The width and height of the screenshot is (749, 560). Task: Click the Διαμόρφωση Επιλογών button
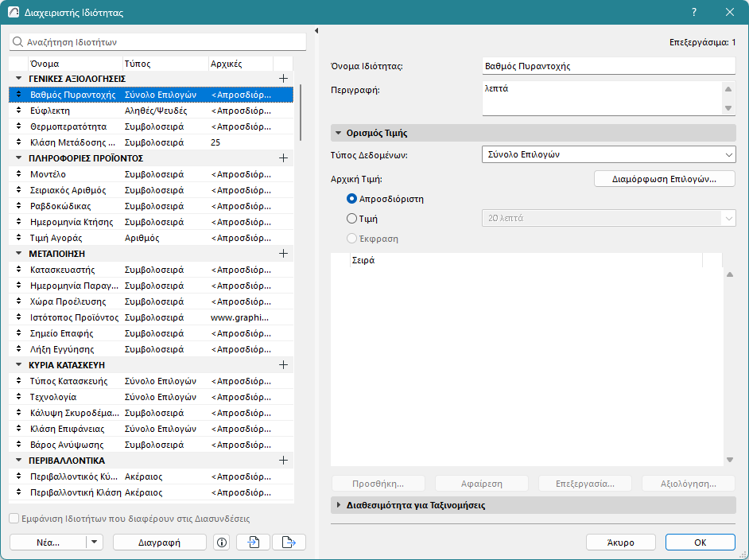pos(664,179)
